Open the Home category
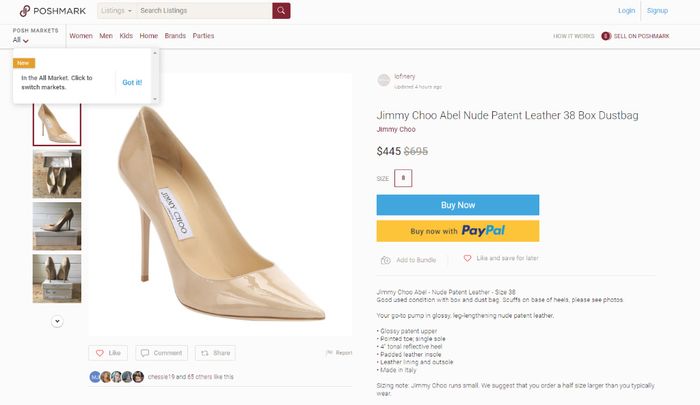 149,36
